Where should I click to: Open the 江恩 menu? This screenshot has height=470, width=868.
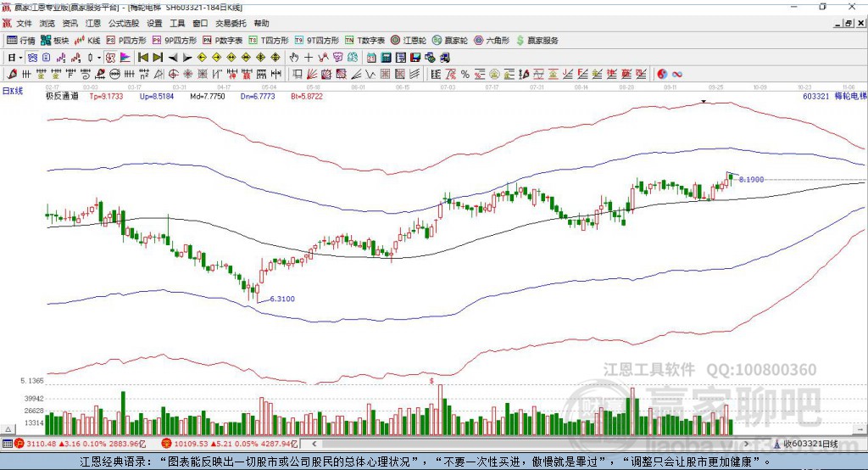(x=93, y=23)
